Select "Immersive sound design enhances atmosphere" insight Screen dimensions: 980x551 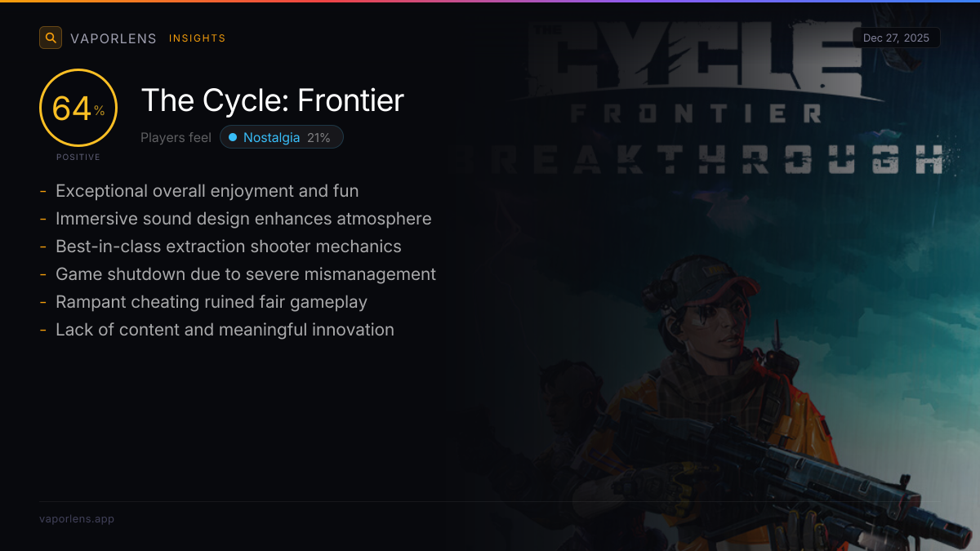tap(243, 219)
